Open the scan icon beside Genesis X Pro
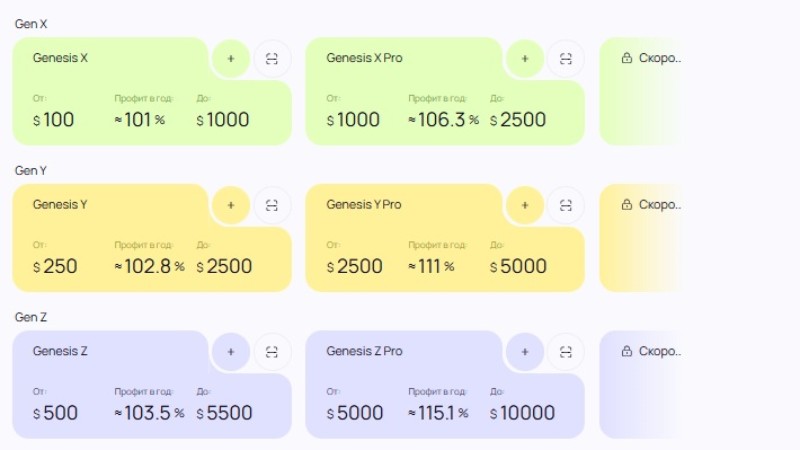The image size is (800, 450). 566,59
